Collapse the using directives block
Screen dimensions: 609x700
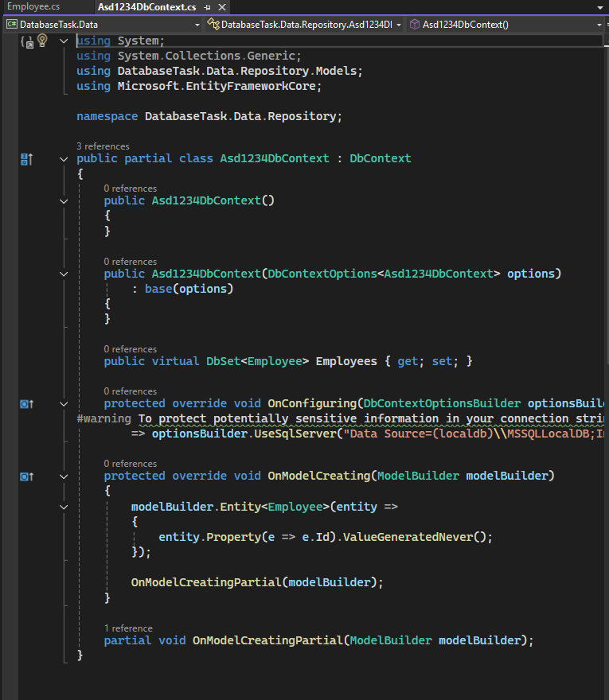[x=64, y=41]
